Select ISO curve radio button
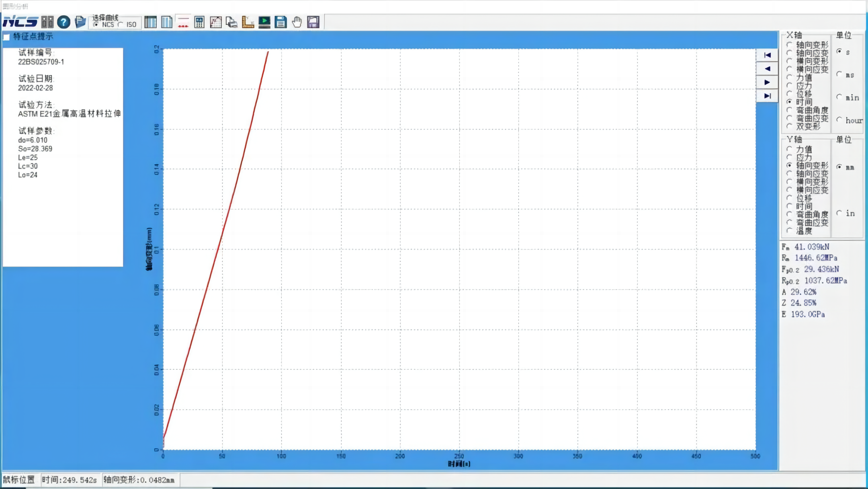868x489 pixels. point(120,25)
